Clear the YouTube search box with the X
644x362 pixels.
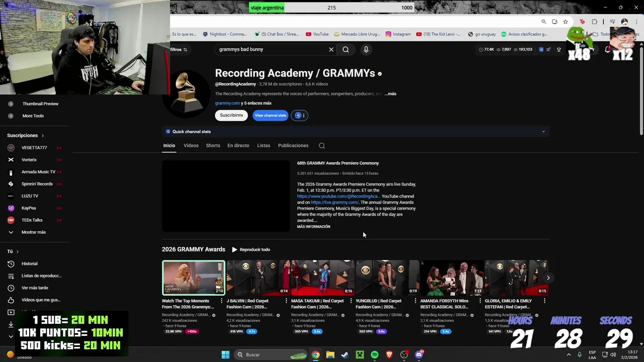[x=331, y=49]
